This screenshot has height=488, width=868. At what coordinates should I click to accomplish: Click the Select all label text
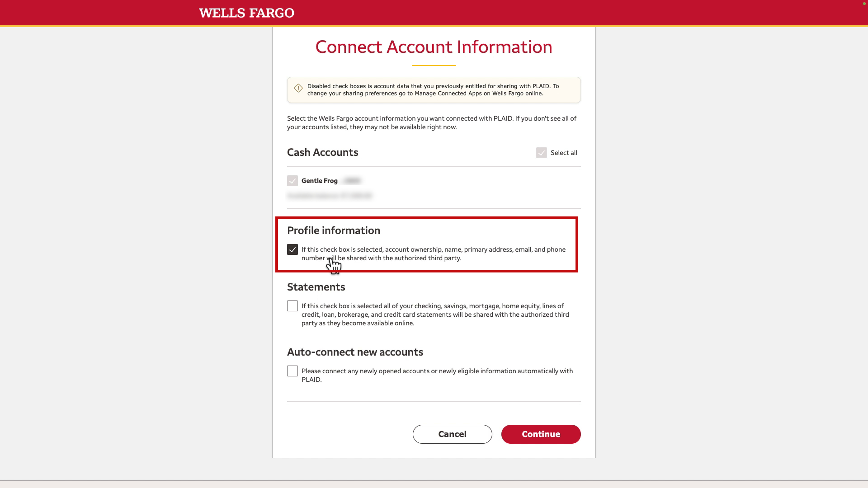[564, 153]
